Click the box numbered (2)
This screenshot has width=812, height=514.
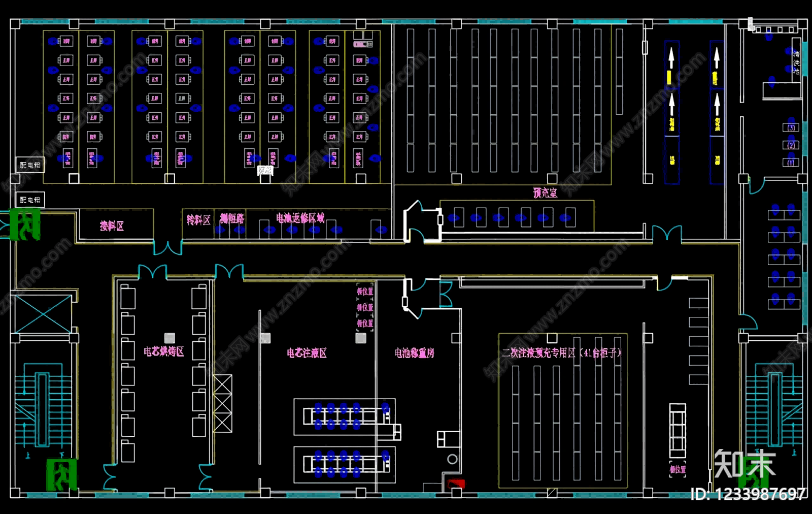[791, 145]
